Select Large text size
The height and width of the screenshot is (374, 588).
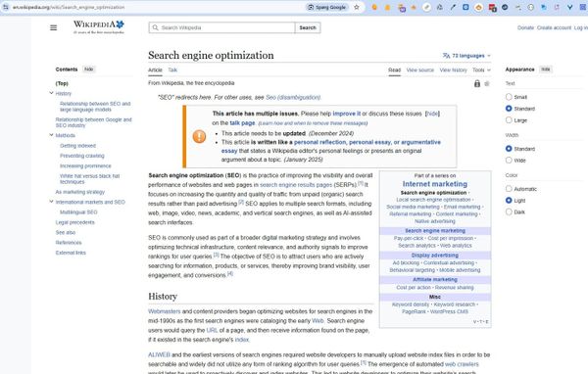click(x=509, y=119)
